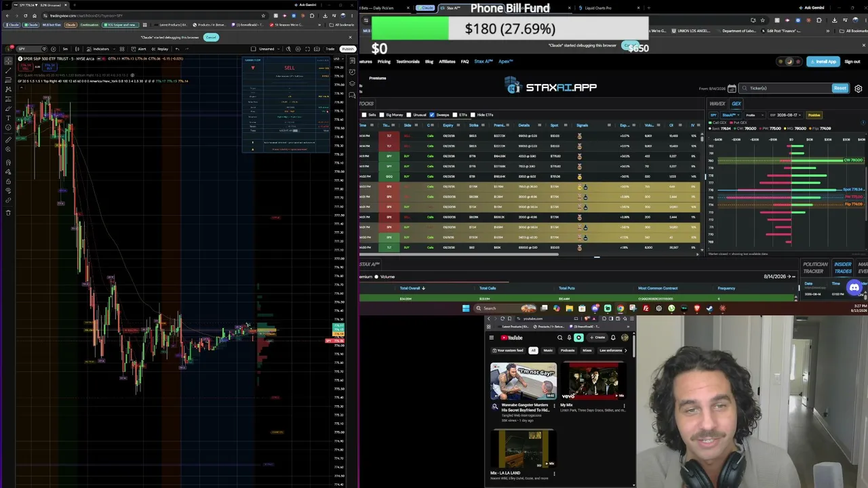The width and height of the screenshot is (868, 488).
Task: Open YouTube notifications bell
Action: pyautogui.click(x=613, y=338)
